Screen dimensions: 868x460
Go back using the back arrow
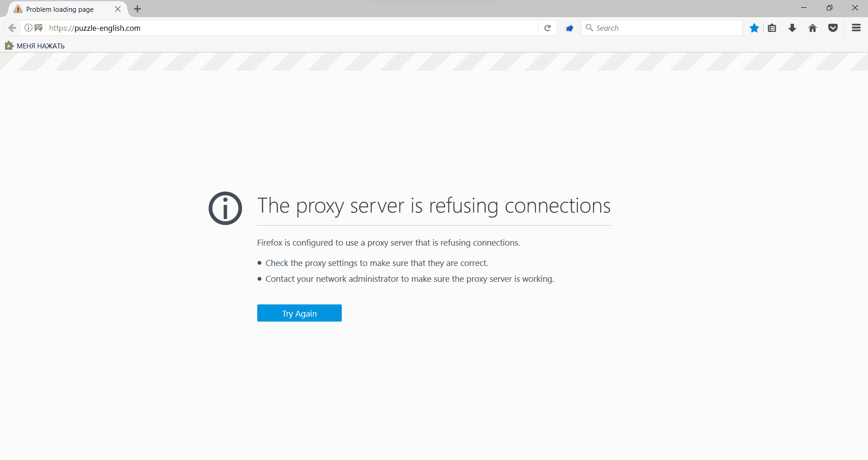(12, 28)
